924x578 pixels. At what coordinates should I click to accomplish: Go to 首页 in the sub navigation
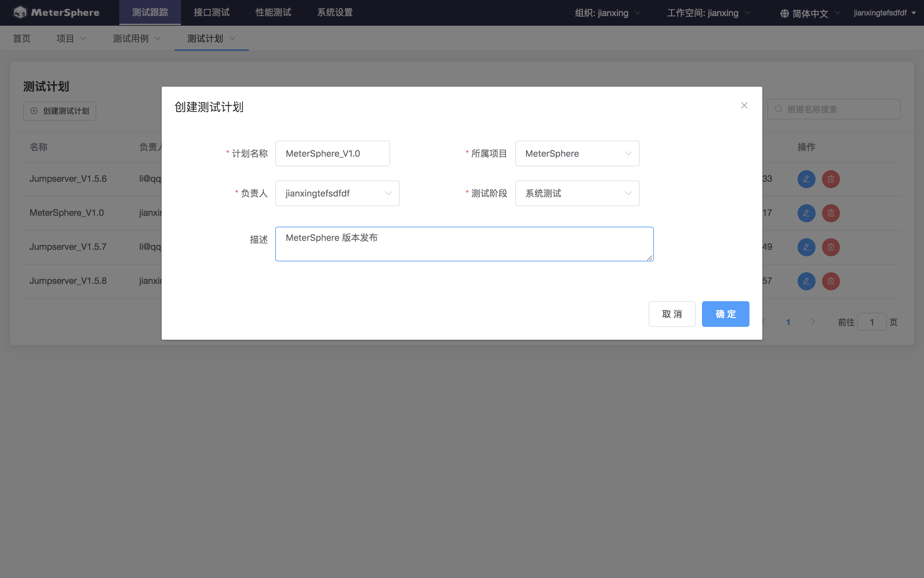click(x=22, y=39)
